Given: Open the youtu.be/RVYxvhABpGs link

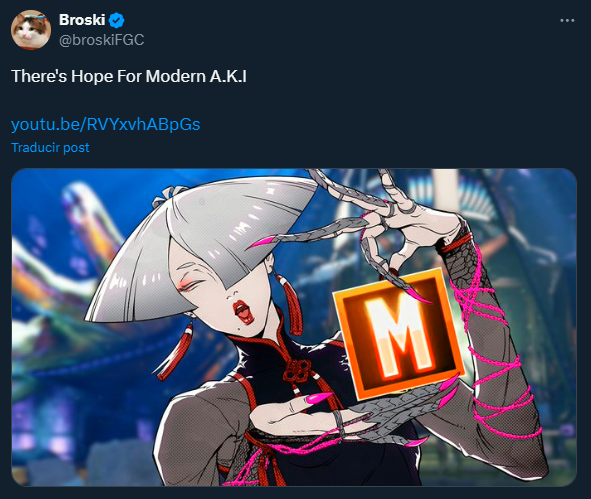Looking at the screenshot, I should point(106,124).
